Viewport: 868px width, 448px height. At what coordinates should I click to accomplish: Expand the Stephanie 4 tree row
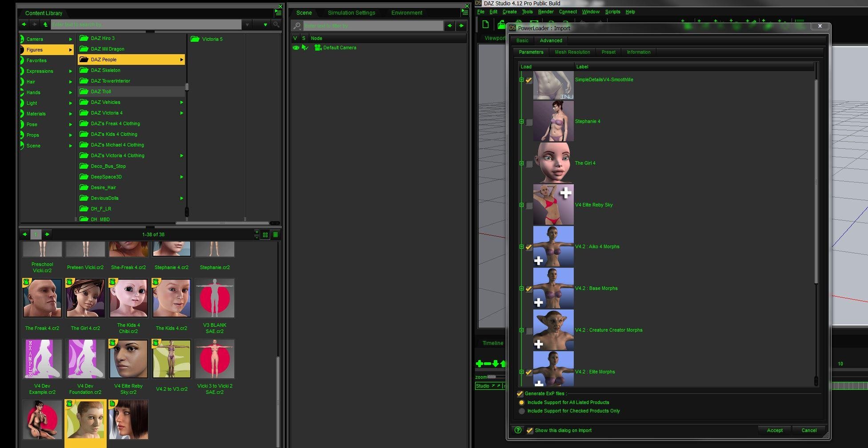click(x=521, y=122)
